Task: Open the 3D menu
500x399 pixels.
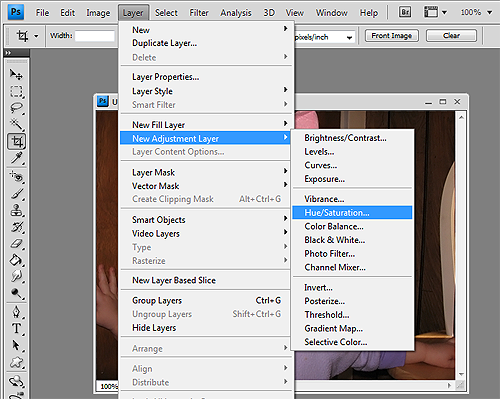Action: pos(269,13)
